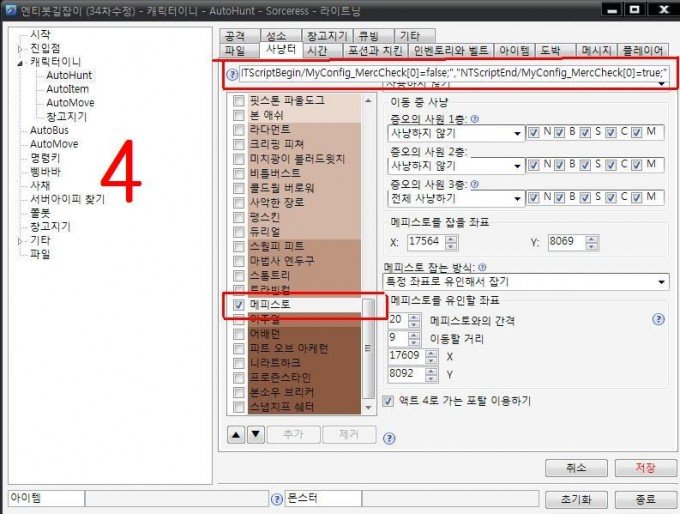Toggle 액트 4로 가는 포탈 이용하기 checkbox

(x=388, y=401)
